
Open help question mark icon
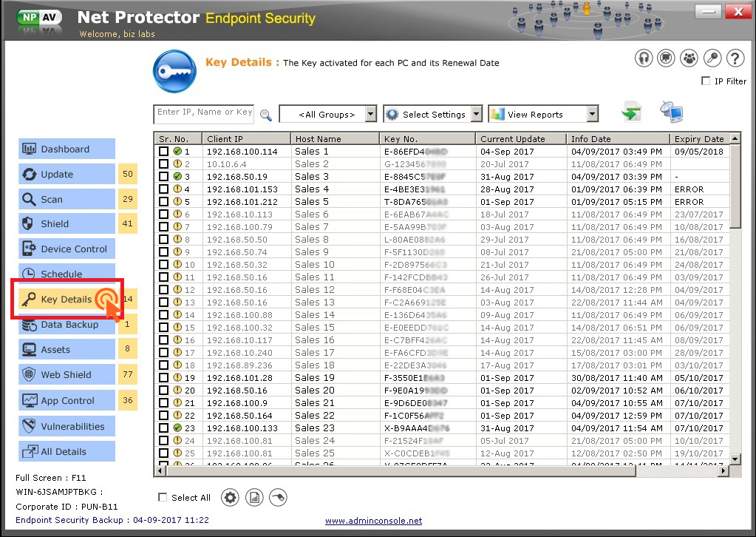pos(735,58)
